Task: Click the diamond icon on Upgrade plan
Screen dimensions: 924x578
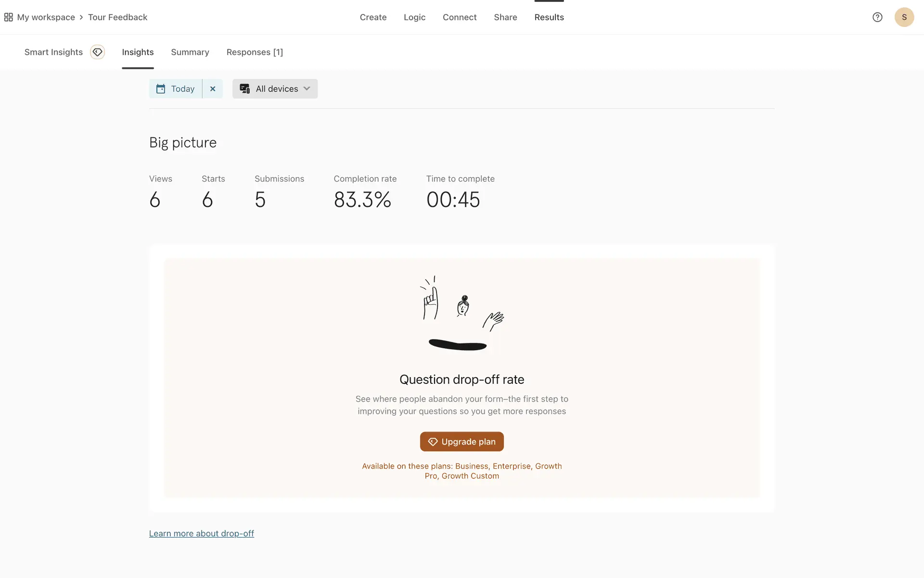Action: (x=433, y=442)
